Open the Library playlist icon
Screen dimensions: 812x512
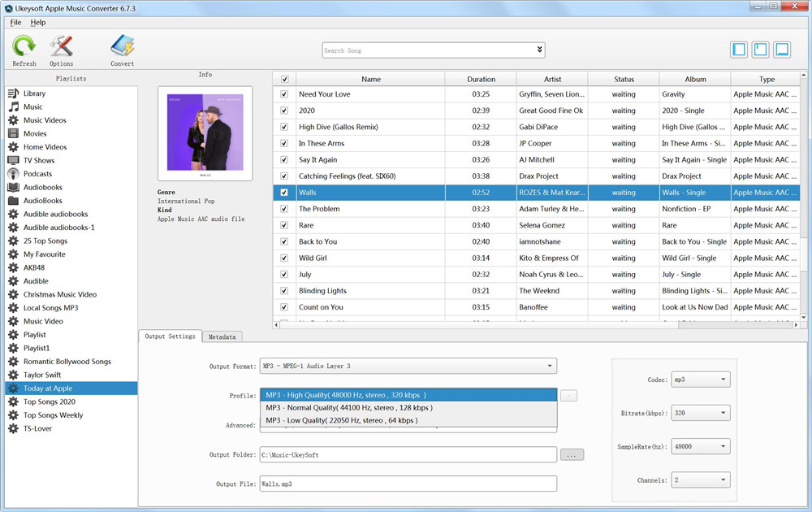[x=14, y=93]
